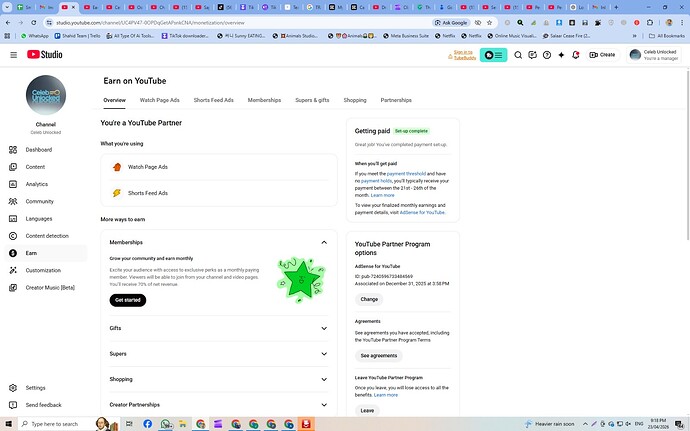Switch to the Watch Page Ads tab
Screen dimensions: 690x431
160,100
